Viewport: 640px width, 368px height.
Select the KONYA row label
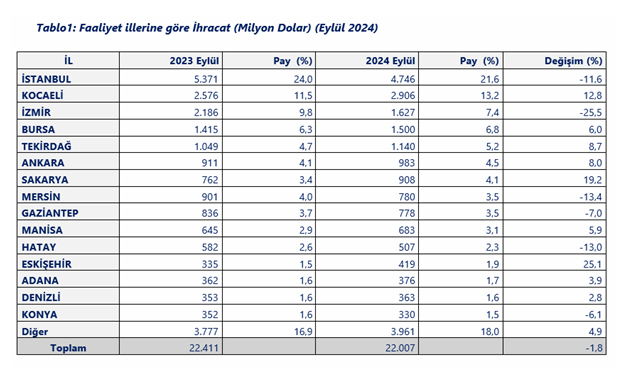39,315
